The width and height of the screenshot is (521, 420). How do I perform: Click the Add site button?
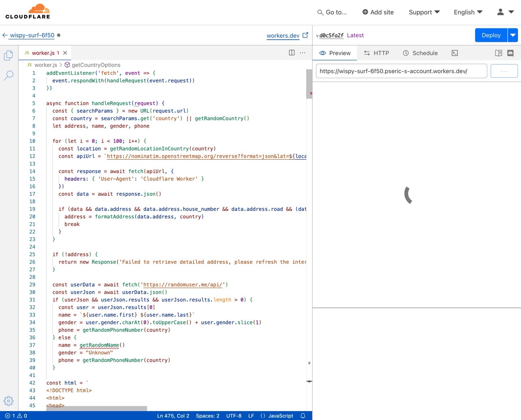[378, 12]
